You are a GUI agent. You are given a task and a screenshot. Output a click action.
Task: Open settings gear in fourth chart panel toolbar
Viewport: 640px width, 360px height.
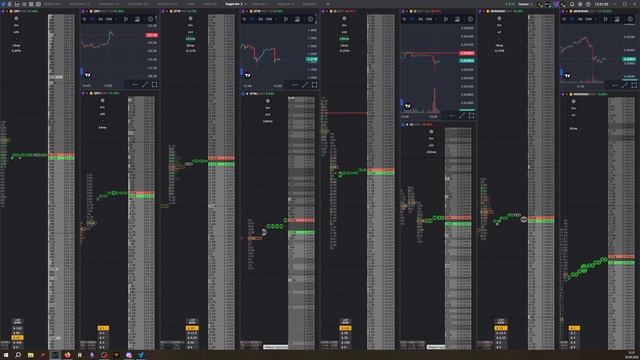click(x=630, y=19)
